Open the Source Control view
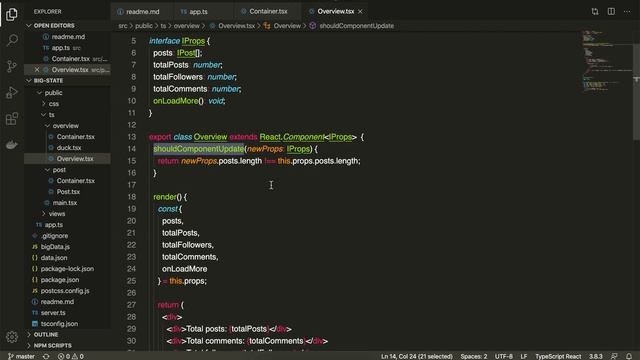This screenshot has height=360, width=640. pyautogui.click(x=12, y=66)
